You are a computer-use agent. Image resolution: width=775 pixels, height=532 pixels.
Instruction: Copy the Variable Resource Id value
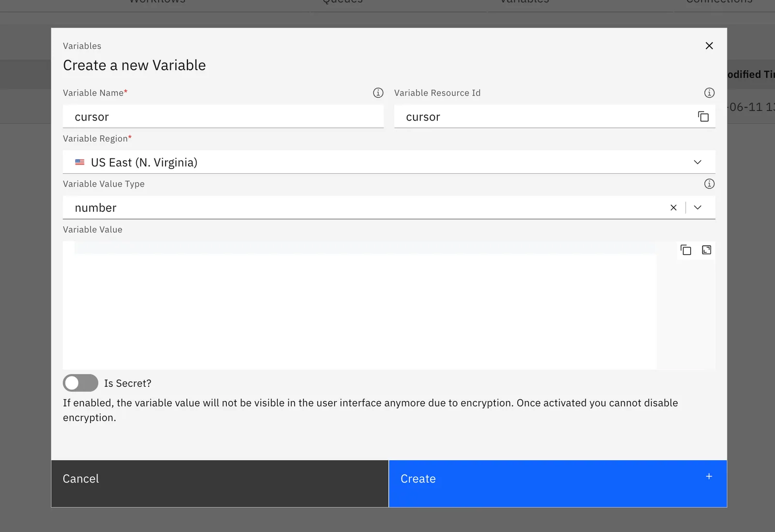pos(703,116)
